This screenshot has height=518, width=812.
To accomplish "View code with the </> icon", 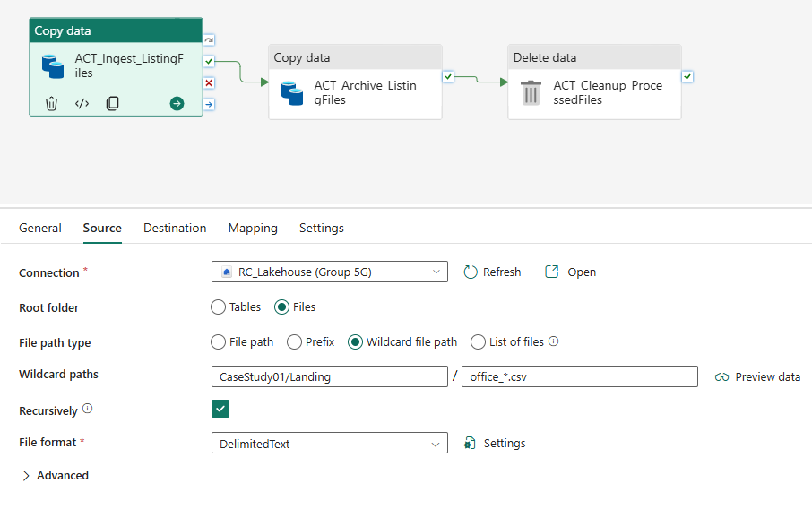I will pyautogui.click(x=82, y=104).
